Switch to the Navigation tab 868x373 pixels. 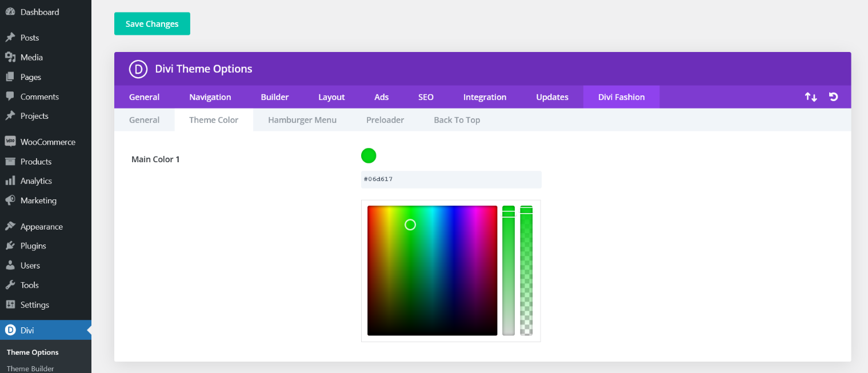(x=210, y=97)
